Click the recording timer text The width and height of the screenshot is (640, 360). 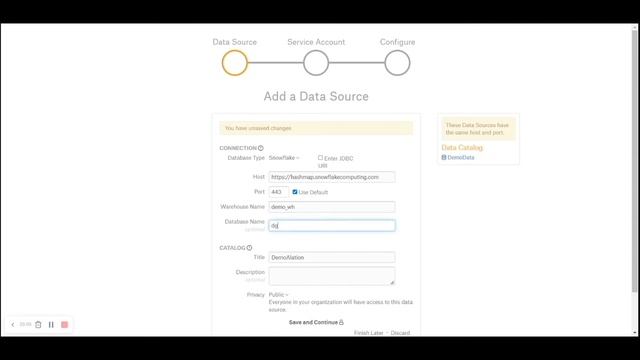coord(25,324)
